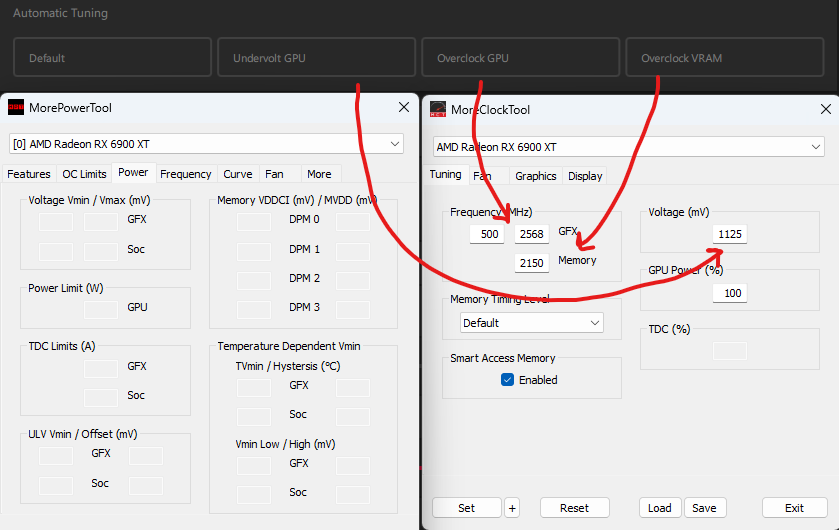839x530 pixels.
Task: Click DPM 0 VDDCI field
Action: click(254, 222)
